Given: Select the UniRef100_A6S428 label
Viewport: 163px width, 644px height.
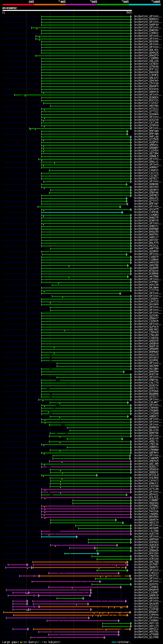Looking at the screenshot, I should [146, 598].
